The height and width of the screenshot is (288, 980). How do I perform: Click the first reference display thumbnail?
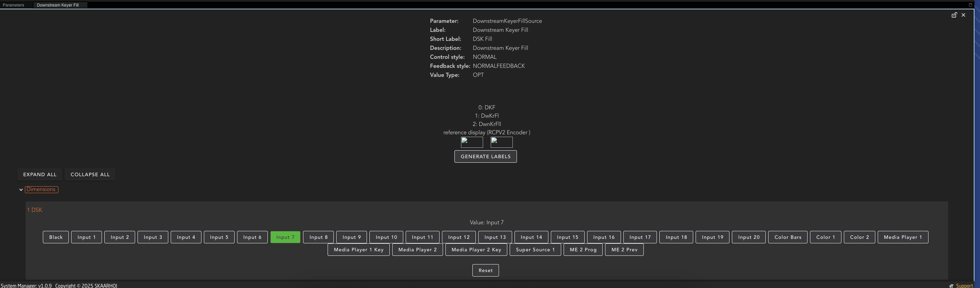point(472,142)
